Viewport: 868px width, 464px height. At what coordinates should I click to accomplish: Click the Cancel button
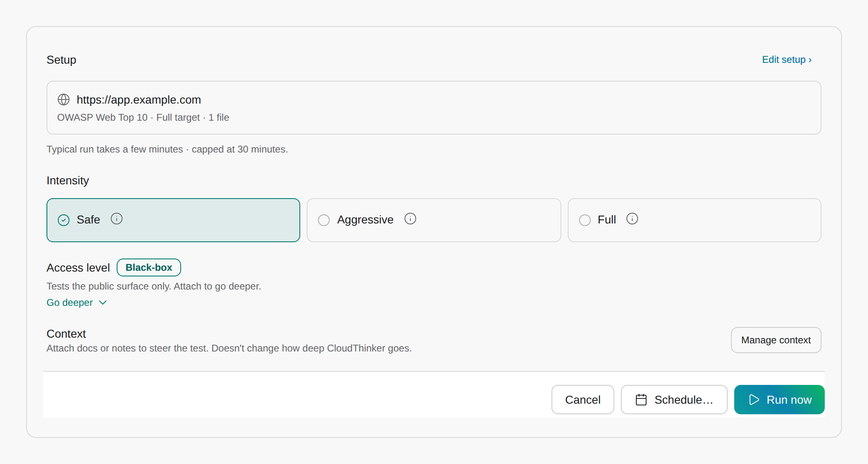click(x=583, y=400)
